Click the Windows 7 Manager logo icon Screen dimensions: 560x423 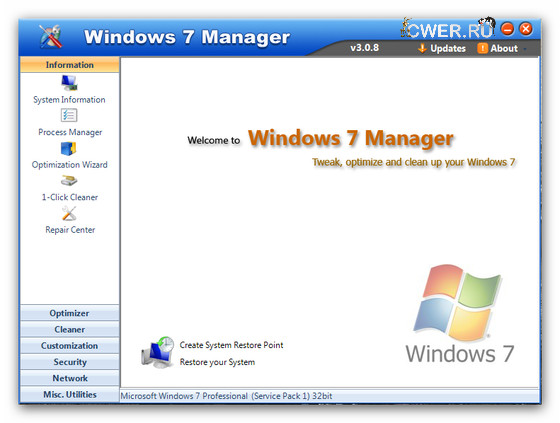tap(51, 36)
